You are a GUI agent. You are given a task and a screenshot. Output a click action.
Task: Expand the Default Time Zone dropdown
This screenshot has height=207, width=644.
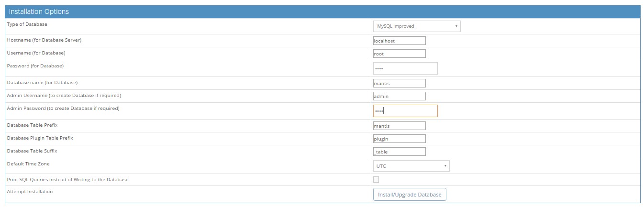[x=411, y=166]
